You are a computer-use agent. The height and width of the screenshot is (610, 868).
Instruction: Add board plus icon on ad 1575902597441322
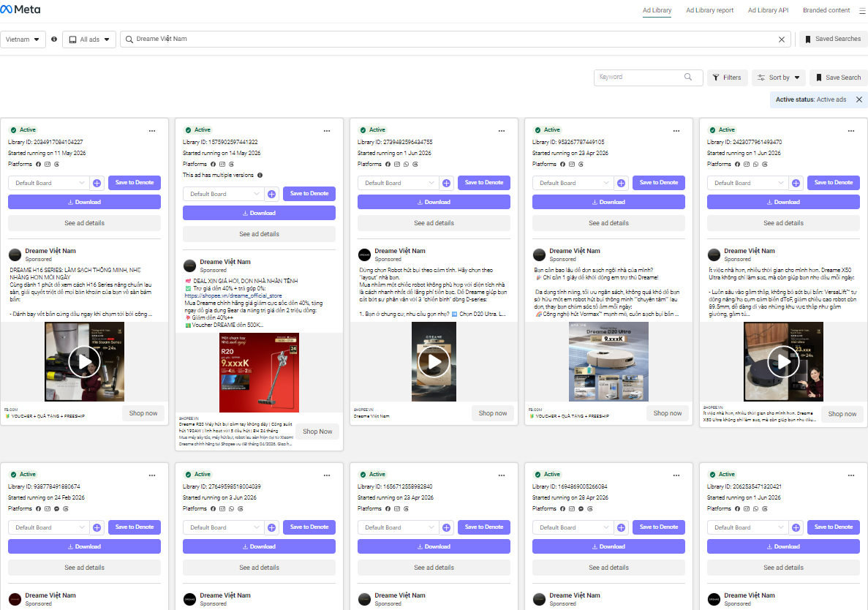point(272,195)
